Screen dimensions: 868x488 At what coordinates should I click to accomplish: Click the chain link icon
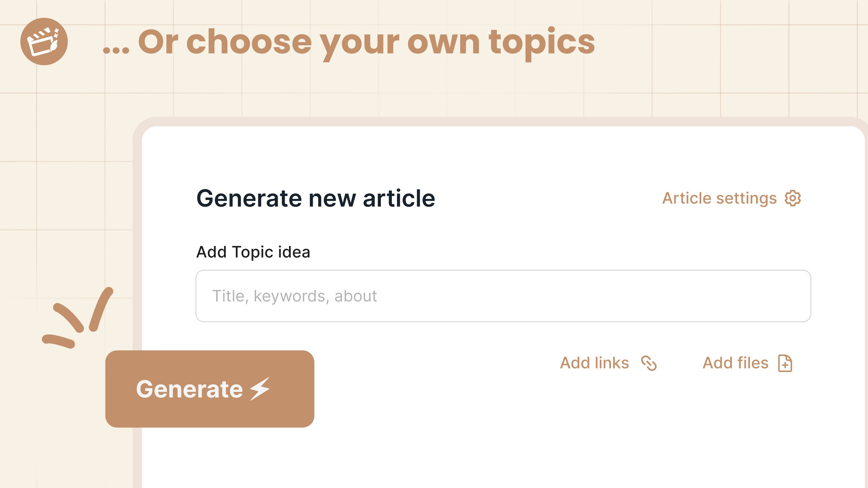click(649, 363)
